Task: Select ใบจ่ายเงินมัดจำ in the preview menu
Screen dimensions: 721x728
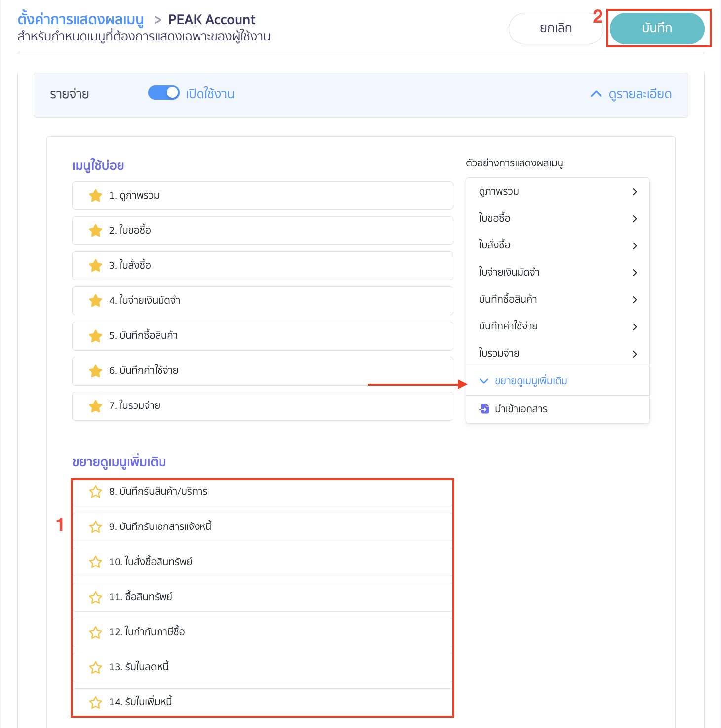Action: tap(509, 272)
